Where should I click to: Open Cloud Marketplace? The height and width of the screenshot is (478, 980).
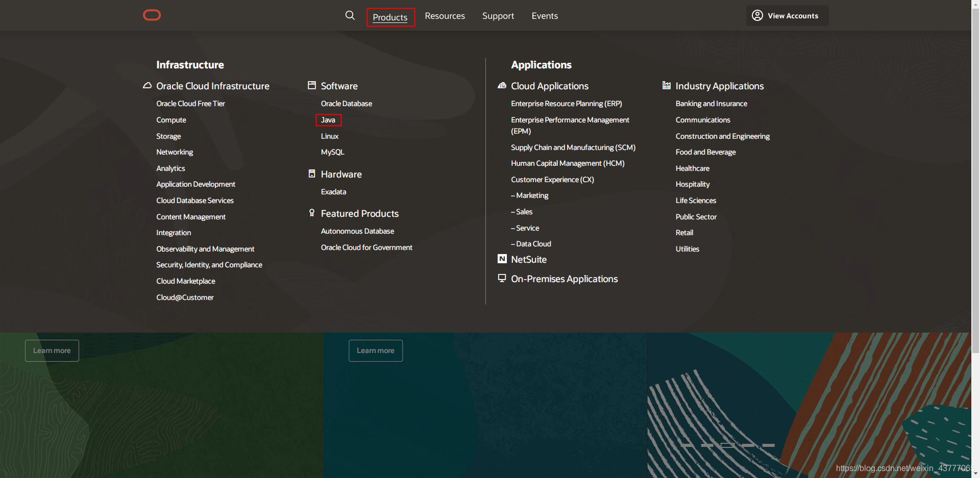186,281
